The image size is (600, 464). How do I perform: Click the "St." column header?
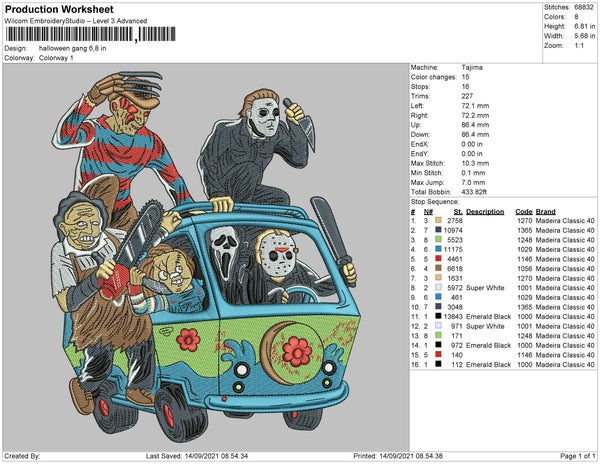[x=458, y=212]
